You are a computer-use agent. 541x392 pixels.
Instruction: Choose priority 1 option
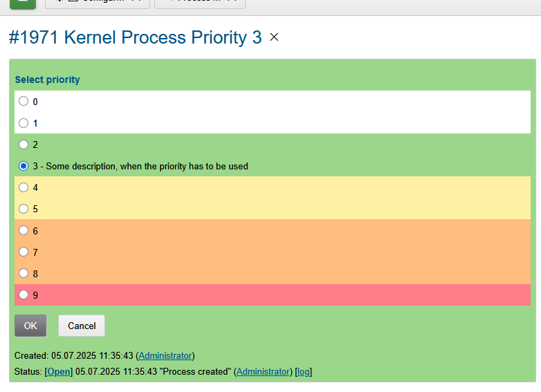pos(24,123)
